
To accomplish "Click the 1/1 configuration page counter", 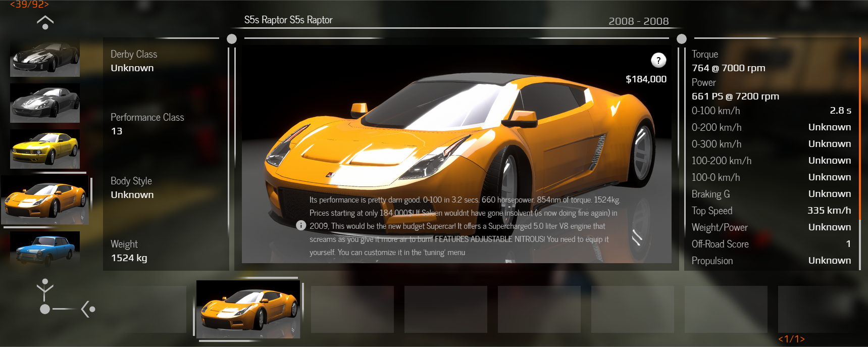I will tap(791, 339).
